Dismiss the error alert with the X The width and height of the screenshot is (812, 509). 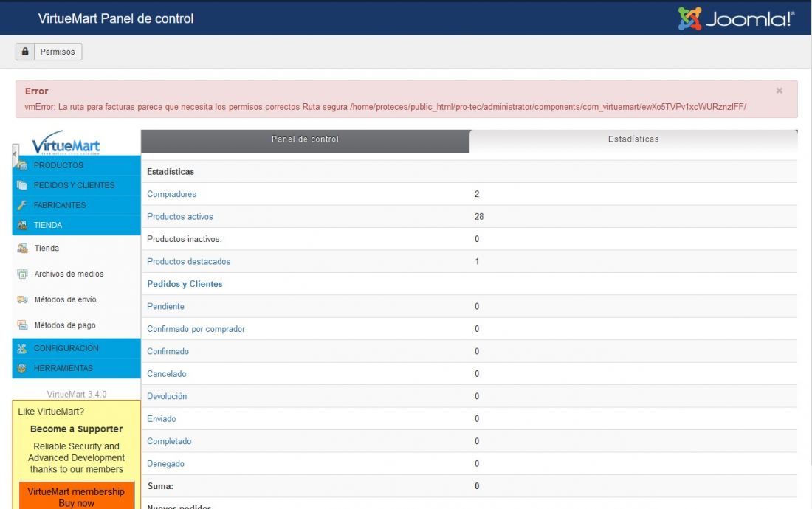coord(779,91)
